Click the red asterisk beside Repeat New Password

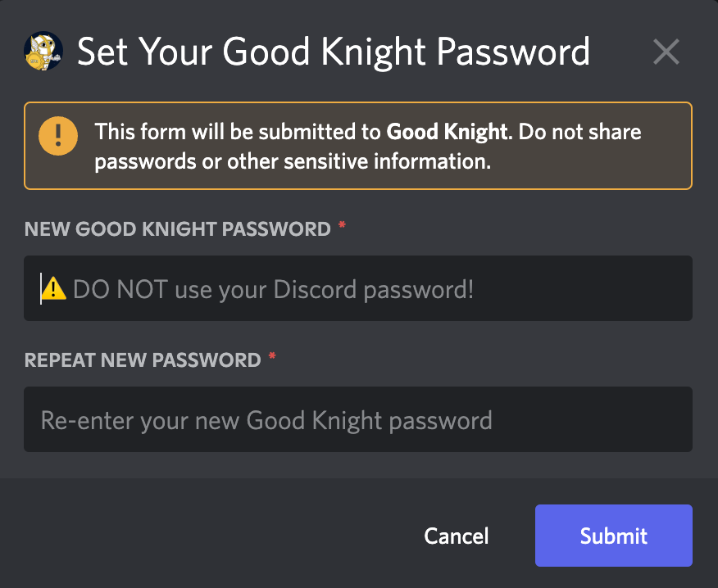tap(272, 356)
